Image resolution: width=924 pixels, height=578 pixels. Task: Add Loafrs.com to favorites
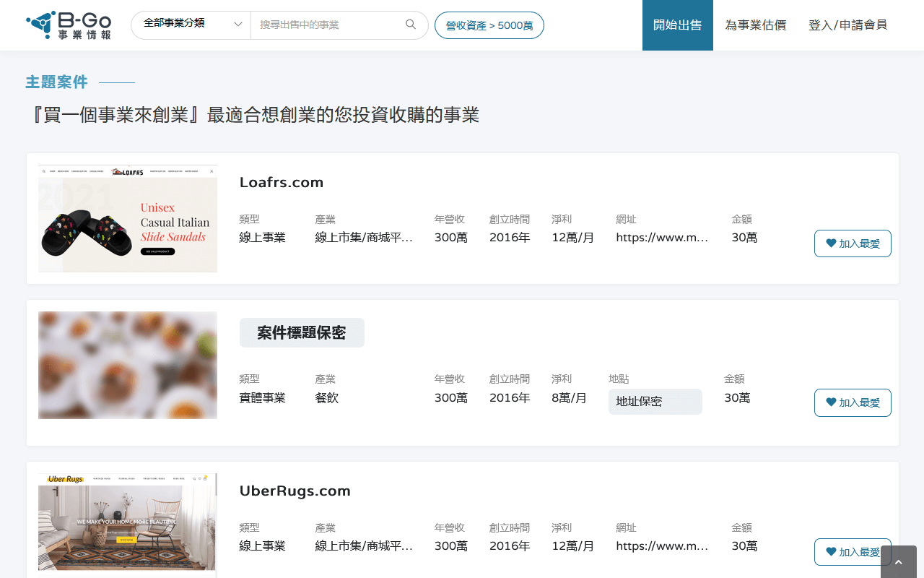853,243
